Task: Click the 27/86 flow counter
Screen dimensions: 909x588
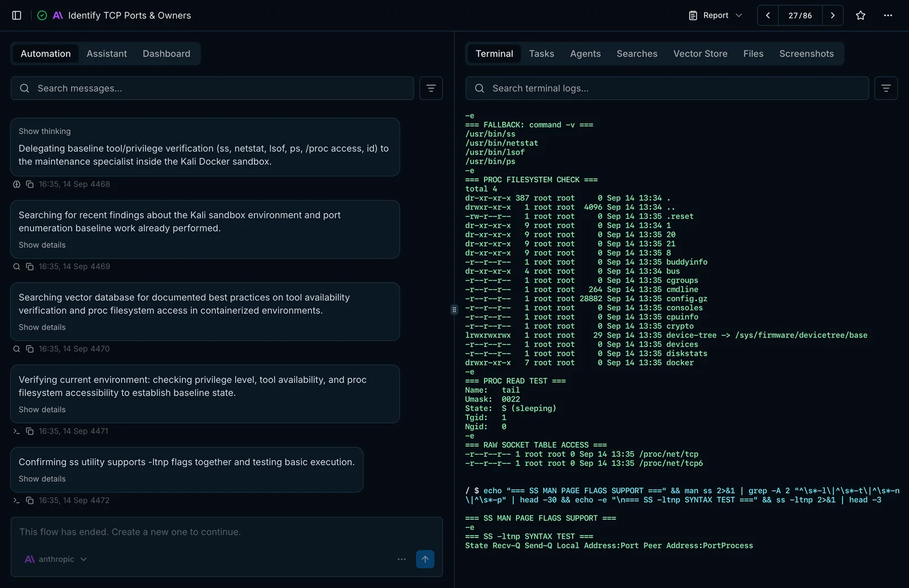Action: point(800,15)
